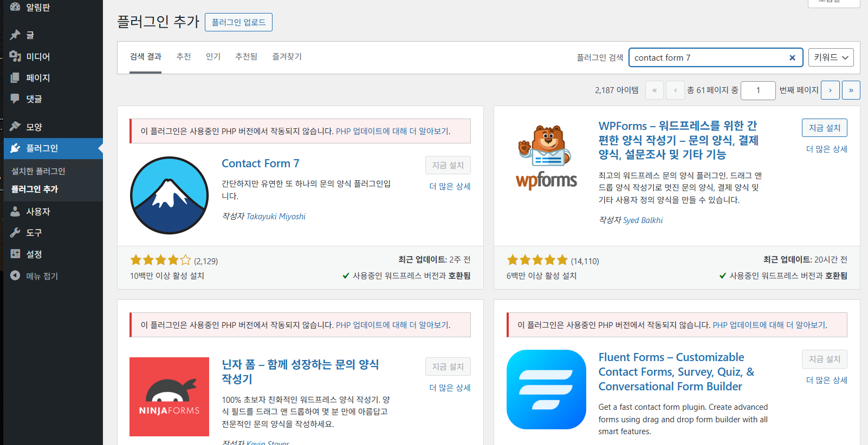The image size is (868, 445).
Task: Open the 글 posts menu
Action: [x=53, y=35]
